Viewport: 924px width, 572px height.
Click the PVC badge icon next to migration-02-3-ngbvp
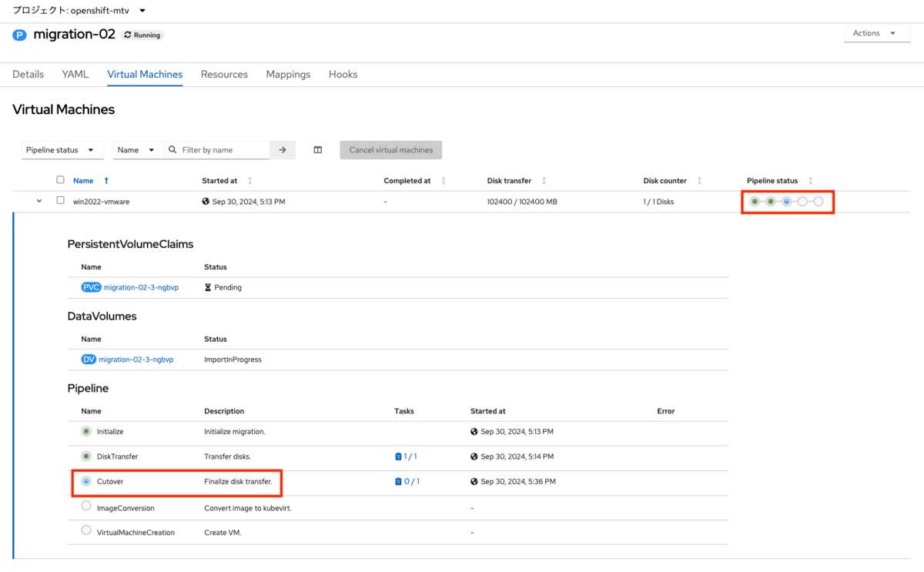92,286
